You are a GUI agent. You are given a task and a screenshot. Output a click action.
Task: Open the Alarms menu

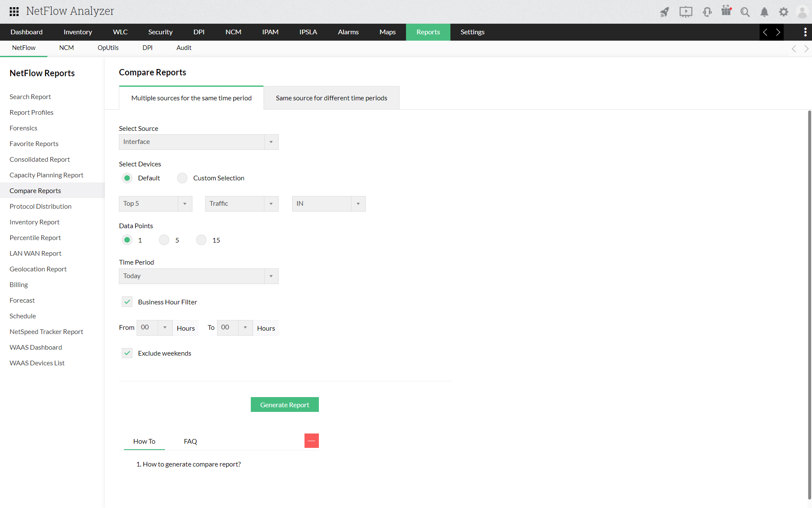pos(348,32)
